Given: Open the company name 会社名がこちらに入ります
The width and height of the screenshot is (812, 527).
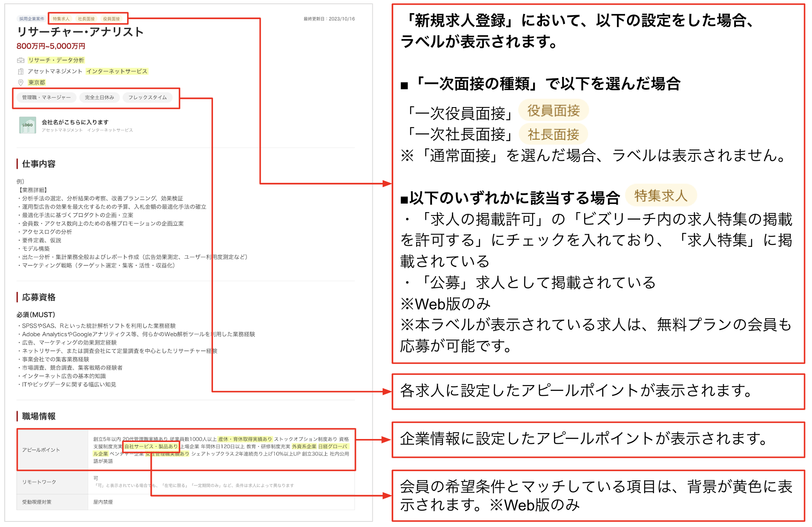Looking at the screenshot, I should [75, 122].
